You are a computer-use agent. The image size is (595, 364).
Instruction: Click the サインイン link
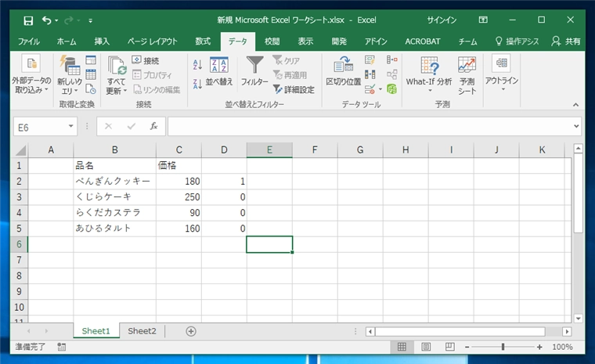442,20
